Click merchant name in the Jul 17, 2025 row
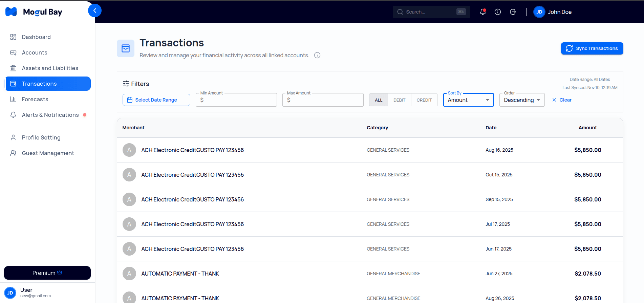 192,224
